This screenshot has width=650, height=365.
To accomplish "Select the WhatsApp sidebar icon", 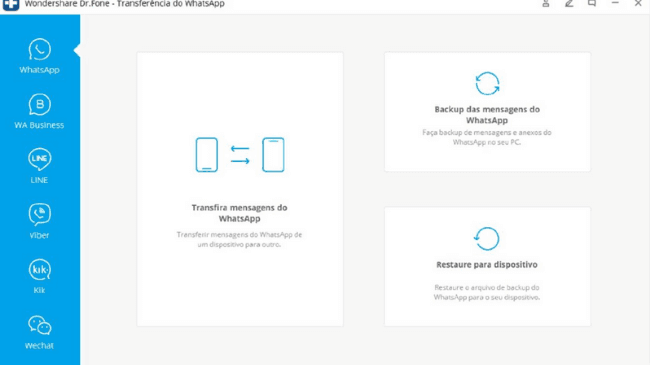I will tap(39, 49).
